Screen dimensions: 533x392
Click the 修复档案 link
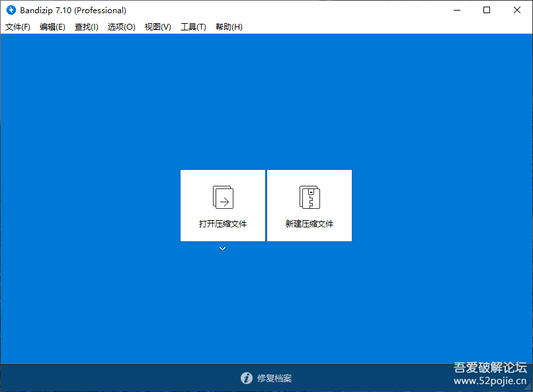274,379
